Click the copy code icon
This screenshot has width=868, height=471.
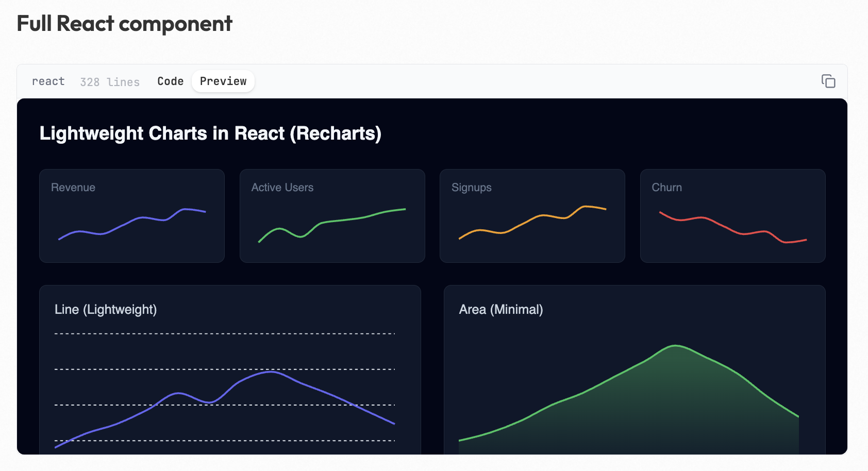pos(828,81)
